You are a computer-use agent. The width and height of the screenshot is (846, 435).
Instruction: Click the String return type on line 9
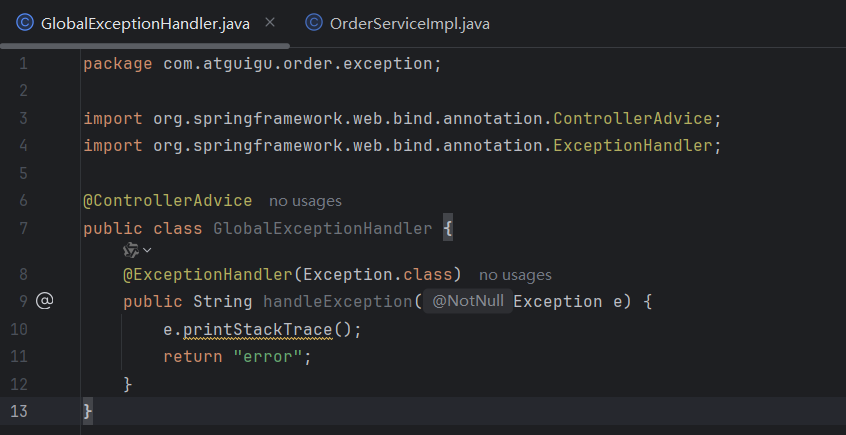[x=223, y=301]
